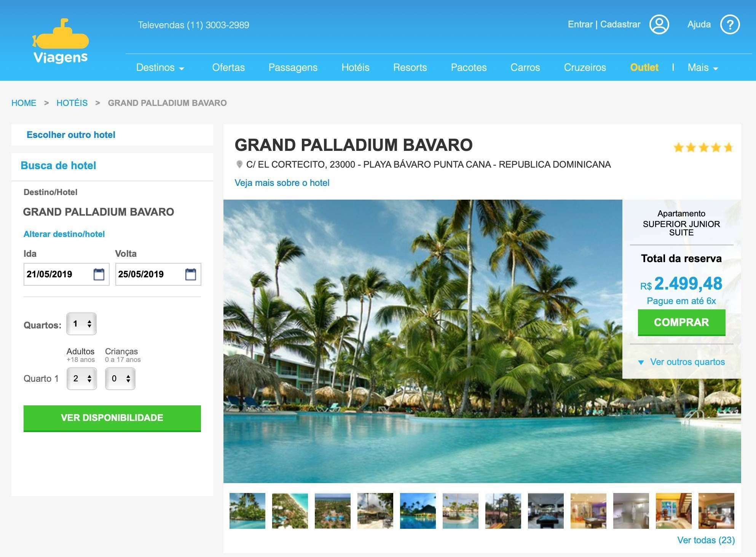This screenshot has width=756, height=557.
Task: Open the Veja mais sobre o hotel link
Action: (x=282, y=183)
